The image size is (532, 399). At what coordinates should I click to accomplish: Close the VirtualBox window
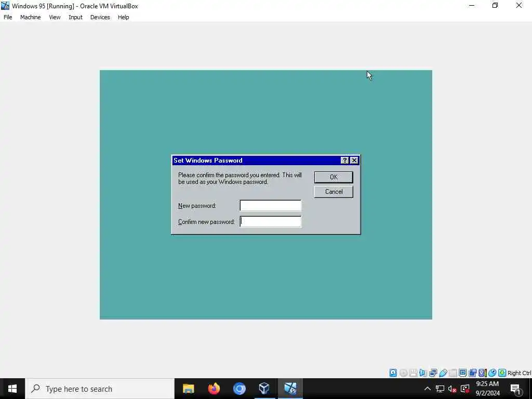pos(519,5)
